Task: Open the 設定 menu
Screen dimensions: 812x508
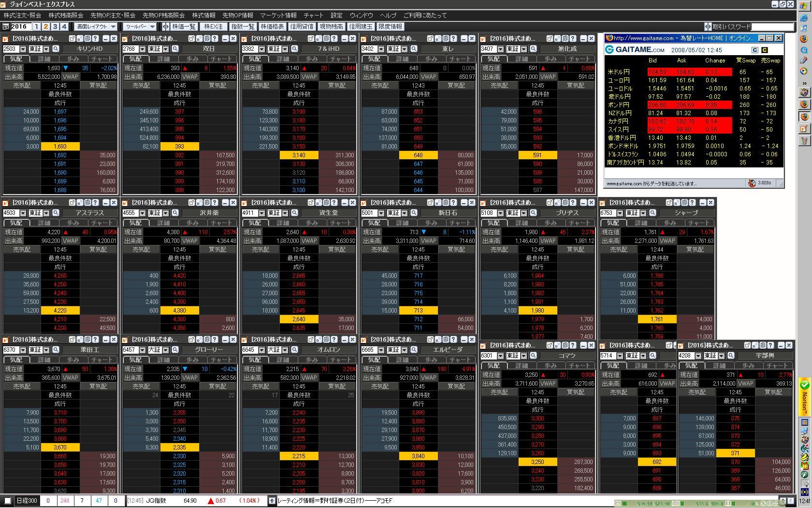Action: pos(336,15)
